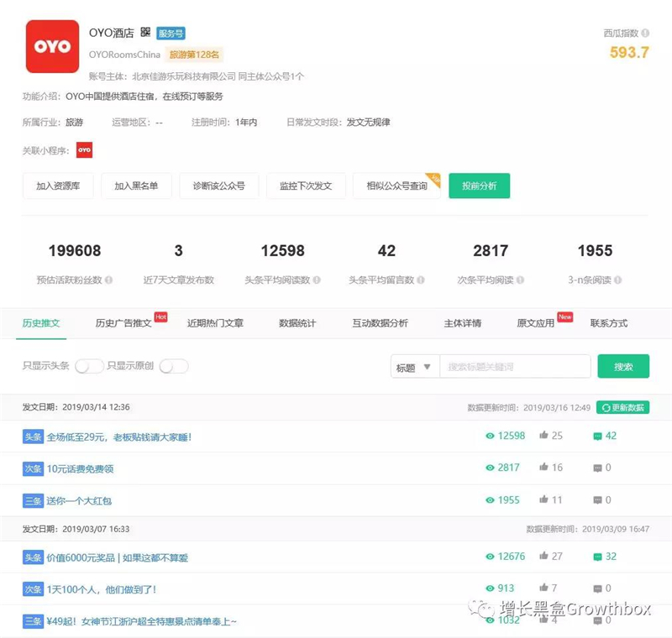Click the 593.7 西瓜指数 value
The width and height of the screenshot is (672, 638).
pos(629,53)
